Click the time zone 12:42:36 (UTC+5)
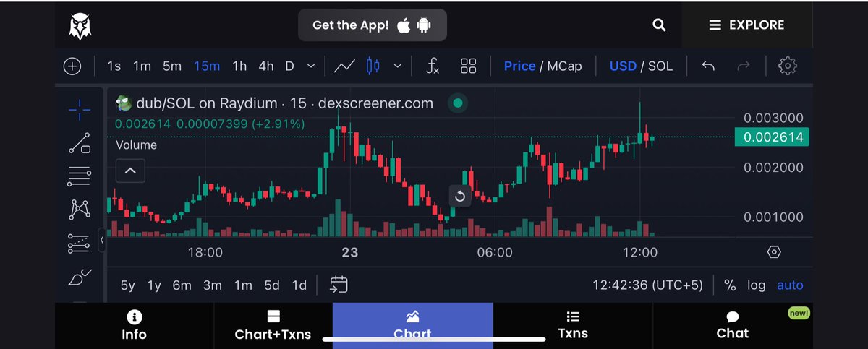This screenshot has width=868, height=349. tap(647, 285)
